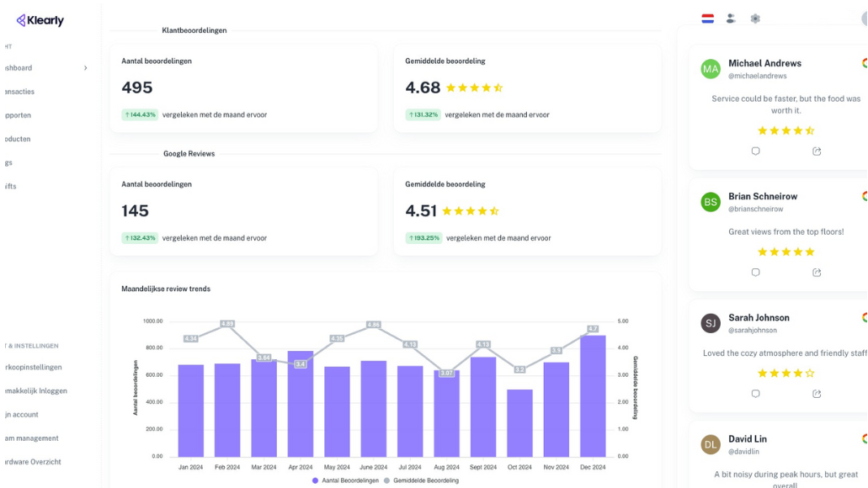Click the @michaelandrews username link
This screenshot has width=868, height=488.
coord(757,76)
